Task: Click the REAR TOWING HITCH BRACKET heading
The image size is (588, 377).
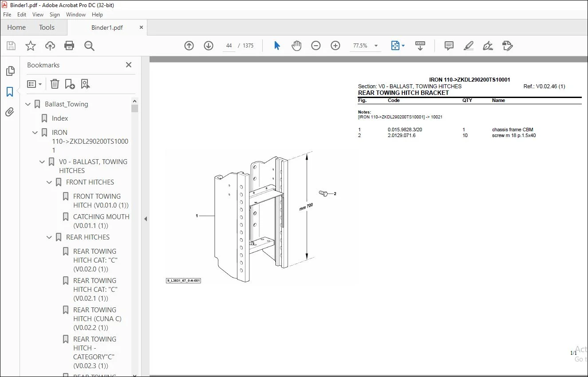Action: tap(403, 93)
